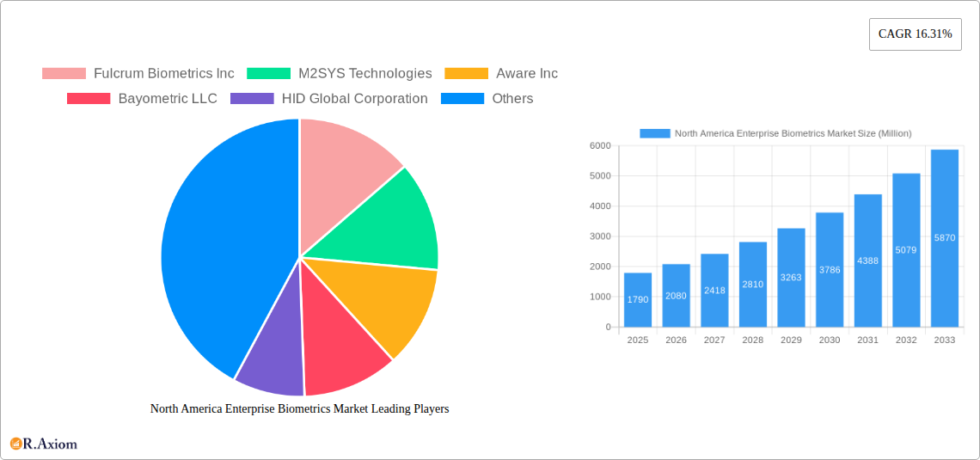Click the R.Axiom logo icon
Viewport: 980px width, 460px height.
[x=15, y=445]
